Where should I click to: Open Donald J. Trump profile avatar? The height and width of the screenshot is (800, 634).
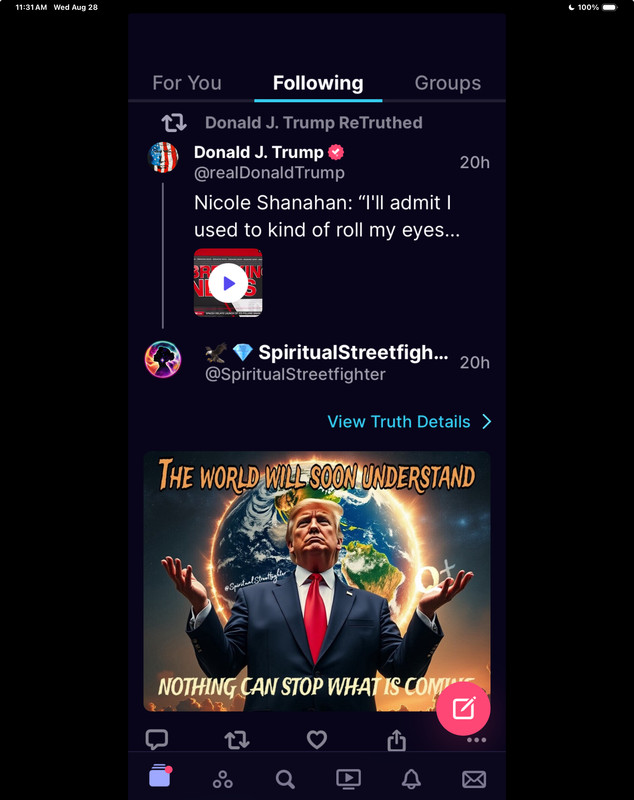(163, 157)
